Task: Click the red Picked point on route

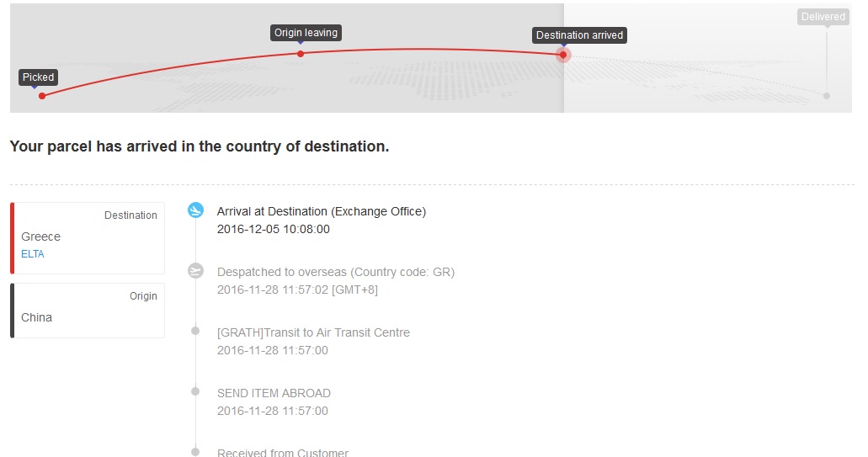Action: click(42, 96)
